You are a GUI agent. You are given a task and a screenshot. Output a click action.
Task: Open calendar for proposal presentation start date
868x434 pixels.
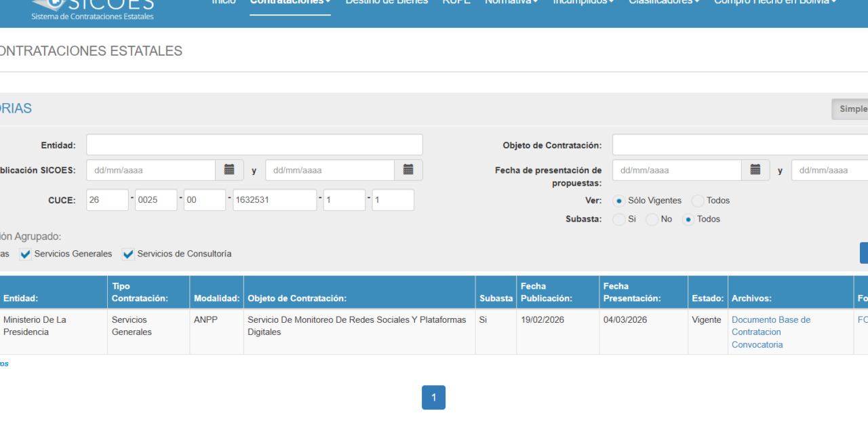click(755, 170)
